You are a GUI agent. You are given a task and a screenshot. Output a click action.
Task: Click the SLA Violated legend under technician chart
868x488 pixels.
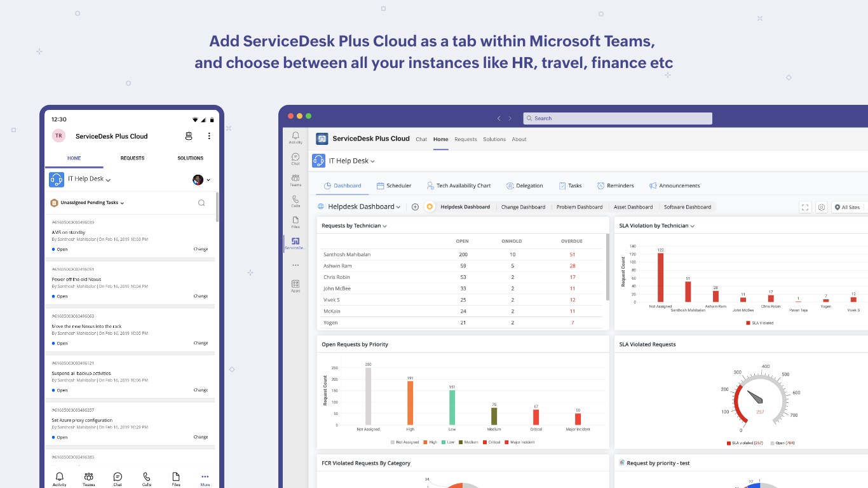[x=759, y=323]
